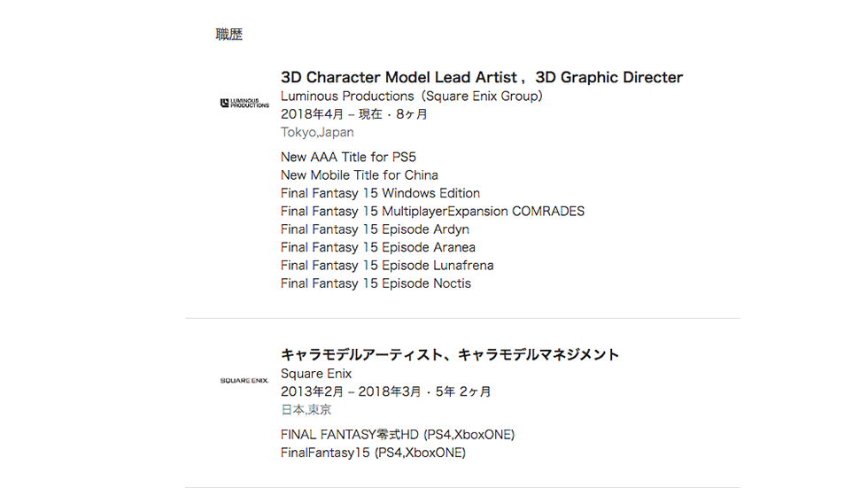Click the 日本,東京 location text
This screenshot has width=868, height=488.
[306, 410]
